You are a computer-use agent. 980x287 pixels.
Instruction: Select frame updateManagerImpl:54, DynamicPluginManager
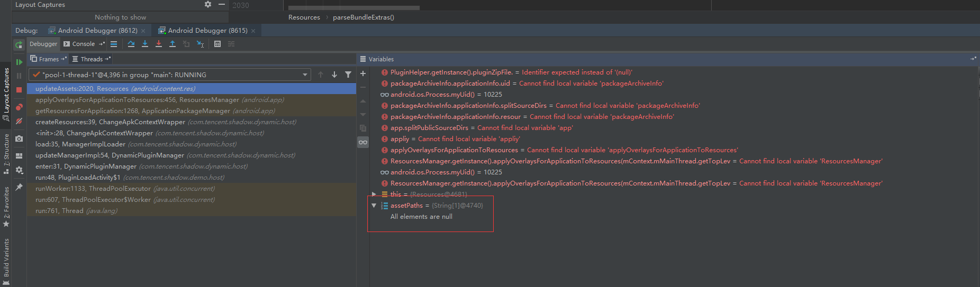point(192,155)
